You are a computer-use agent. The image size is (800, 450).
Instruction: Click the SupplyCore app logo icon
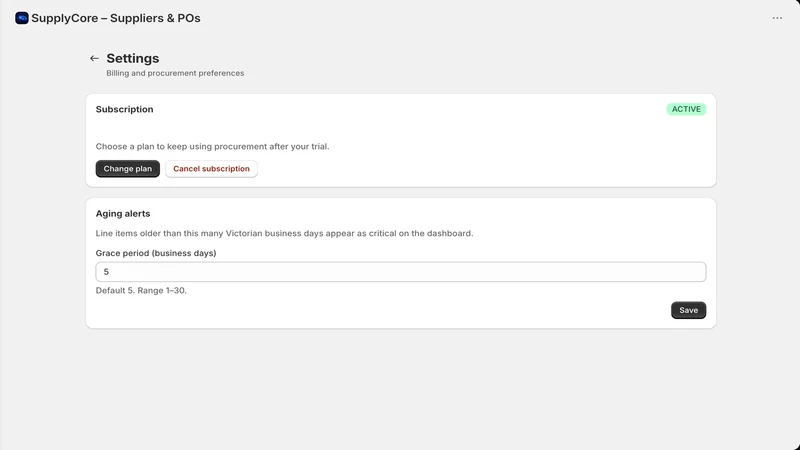(21, 18)
